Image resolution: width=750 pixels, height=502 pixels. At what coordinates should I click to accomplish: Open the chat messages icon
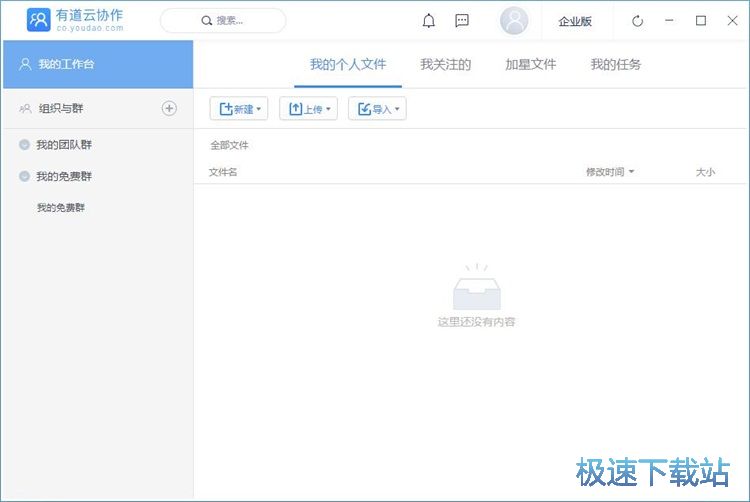pos(462,20)
